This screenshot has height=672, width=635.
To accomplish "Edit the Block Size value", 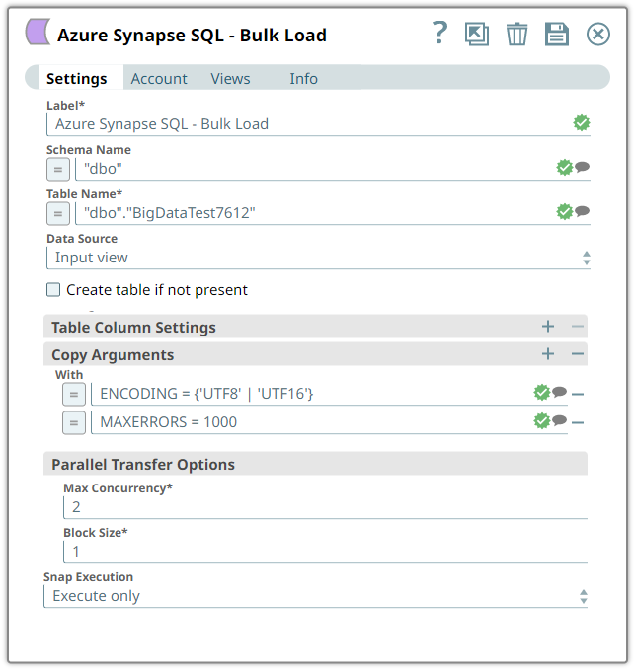I will tap(326, 552).
